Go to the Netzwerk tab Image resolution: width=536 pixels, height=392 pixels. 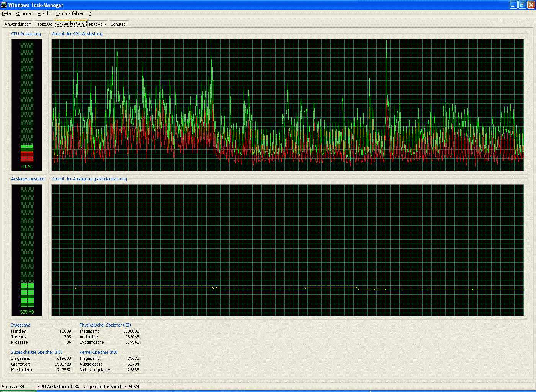click(x=98, y=24)
